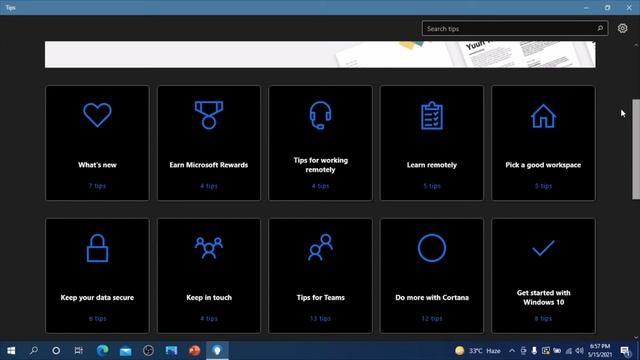Click the Search tips input field

515,29
